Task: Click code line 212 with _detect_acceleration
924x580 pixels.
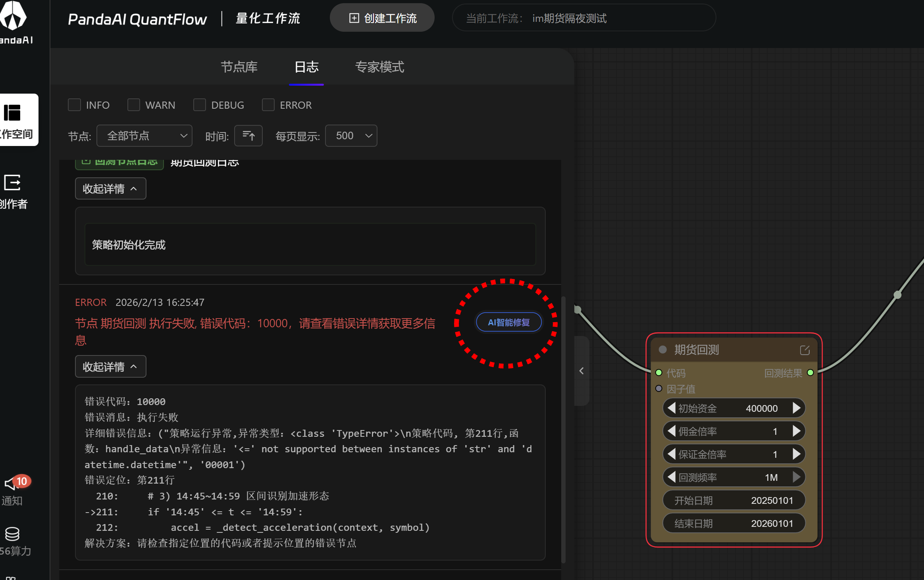Action: pos(263,527)
